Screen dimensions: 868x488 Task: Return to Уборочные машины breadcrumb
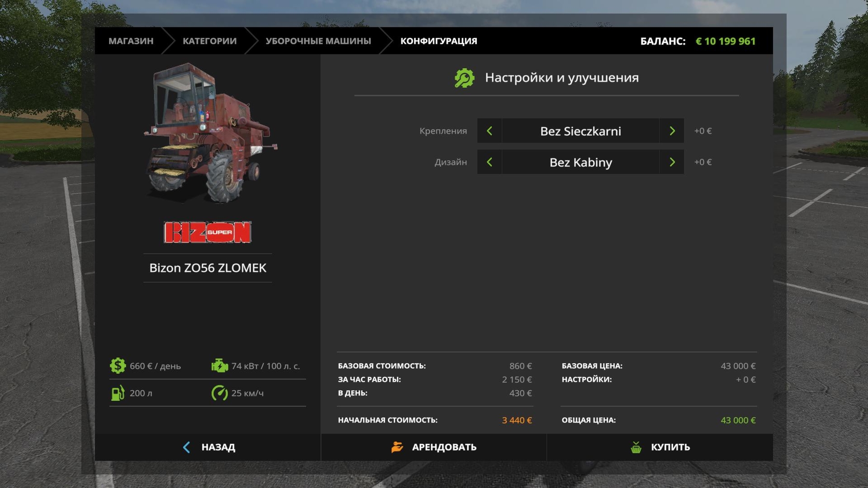pyautogui.click(x=318, y=41)
